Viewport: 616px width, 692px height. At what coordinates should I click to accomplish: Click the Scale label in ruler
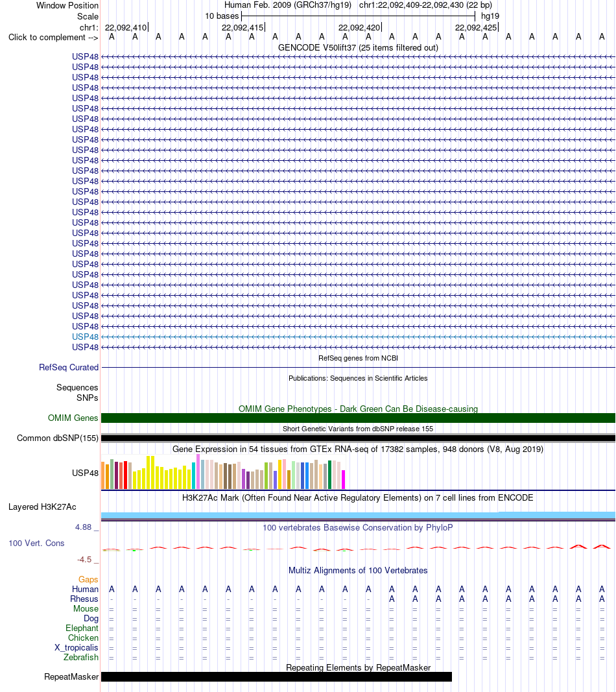[88, 16]
